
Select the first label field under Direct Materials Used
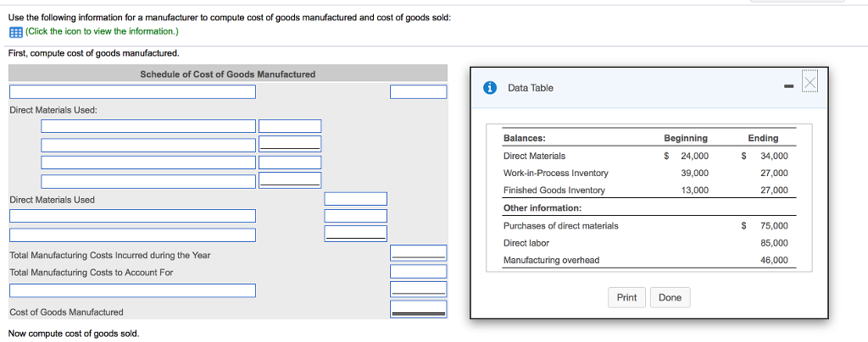coord(147,126)
